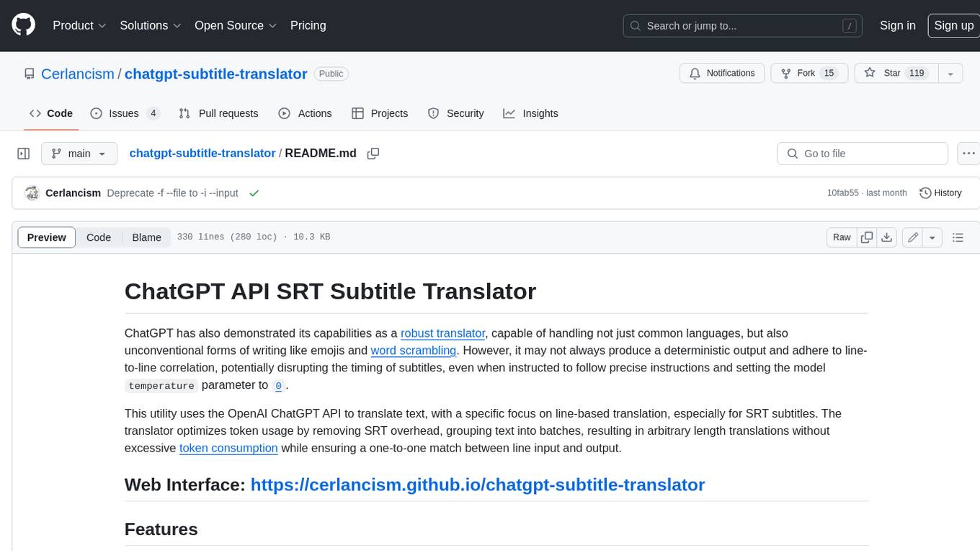
Task: Click the ChatGPT API SRT Subtitle Translator heading
Action: coord(331,291)
